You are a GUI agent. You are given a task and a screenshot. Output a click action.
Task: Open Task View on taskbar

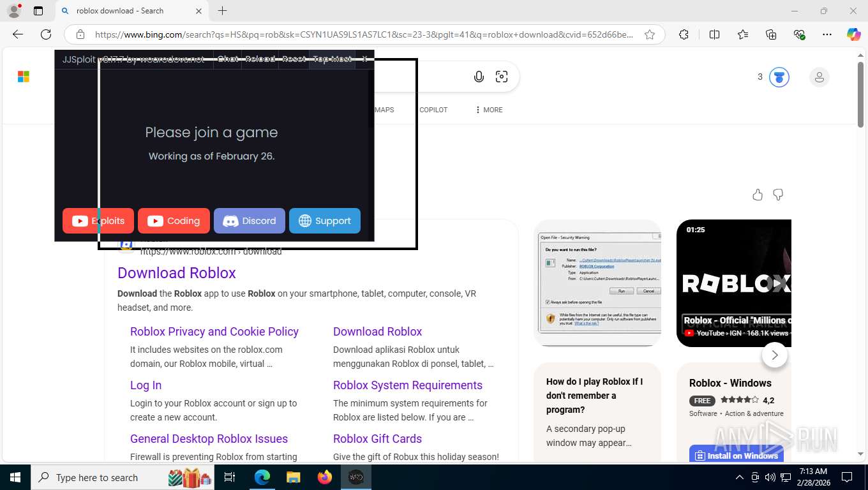[230, 477]
